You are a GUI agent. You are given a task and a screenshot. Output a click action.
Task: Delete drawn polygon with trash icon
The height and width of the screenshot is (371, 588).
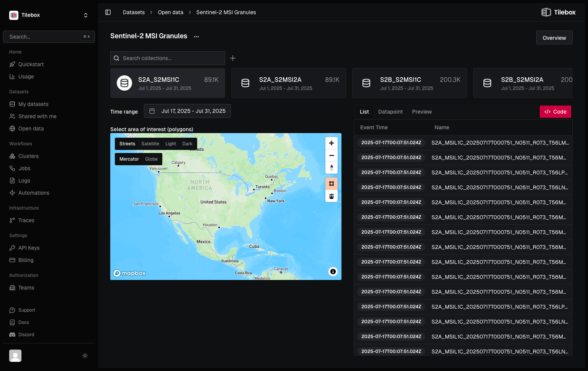point(332,196)
